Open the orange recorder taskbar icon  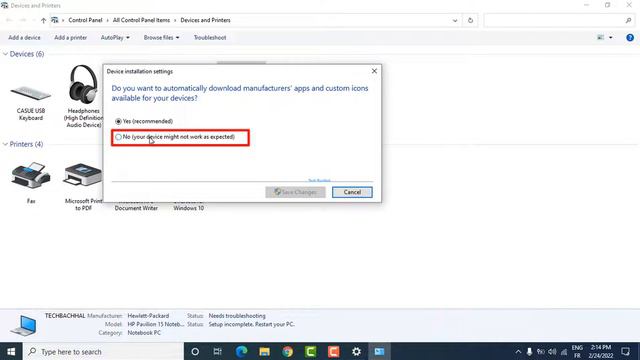pyautogui.click(x=333, y=351)
